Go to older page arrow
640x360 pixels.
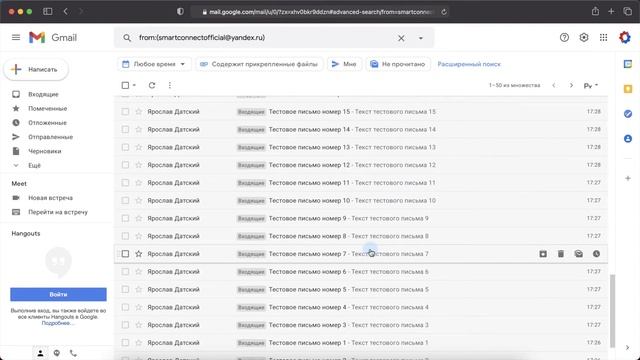point(571,85)
